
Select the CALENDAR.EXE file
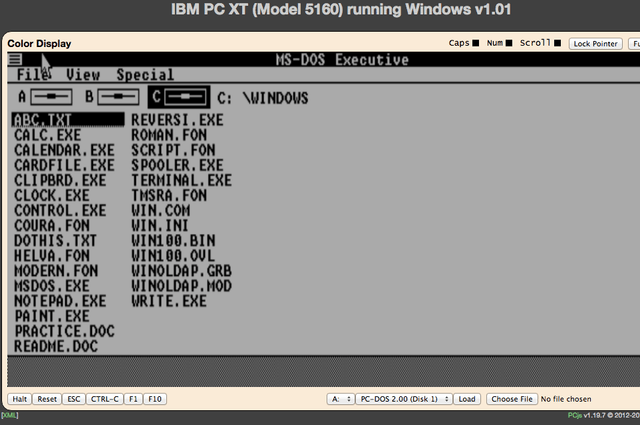click(x=64, y=150)
